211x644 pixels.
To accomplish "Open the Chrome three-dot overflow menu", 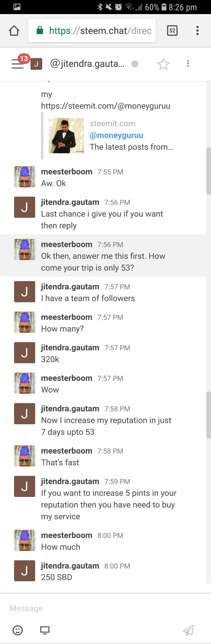I will pos(197,30).
